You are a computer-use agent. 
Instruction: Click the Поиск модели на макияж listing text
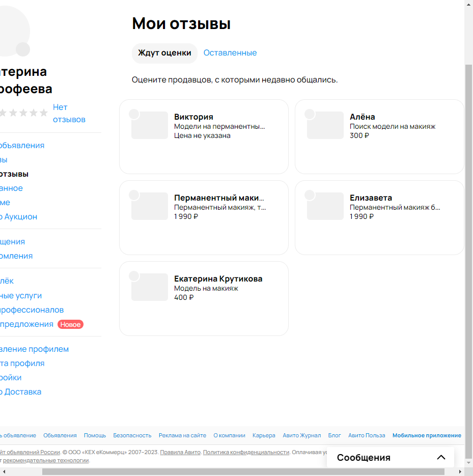click(x=392, y=127)
